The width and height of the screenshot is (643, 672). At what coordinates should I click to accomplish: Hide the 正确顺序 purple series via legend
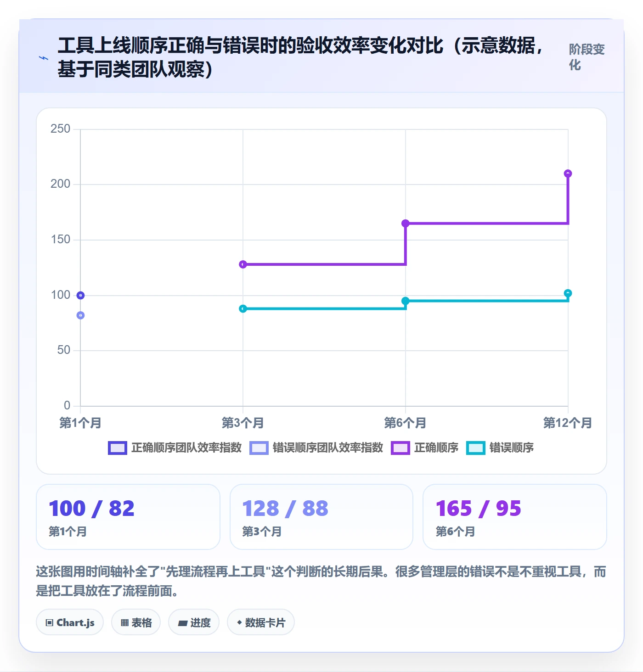tap(425, 448)
